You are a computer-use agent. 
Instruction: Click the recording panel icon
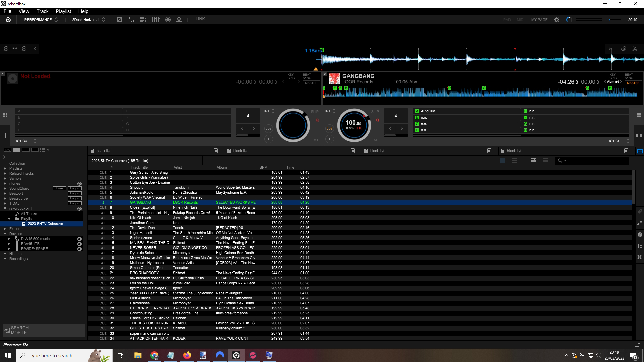tap(168, 20)
